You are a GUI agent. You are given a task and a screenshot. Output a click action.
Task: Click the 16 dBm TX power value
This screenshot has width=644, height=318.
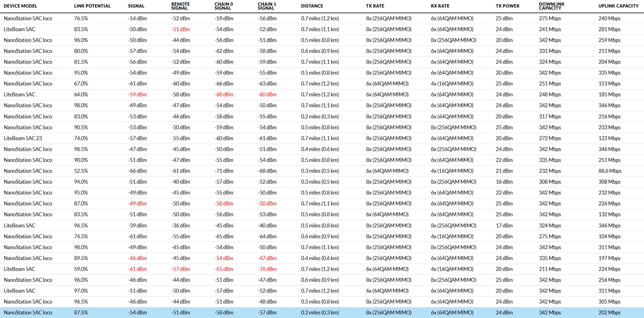[504, 182]
